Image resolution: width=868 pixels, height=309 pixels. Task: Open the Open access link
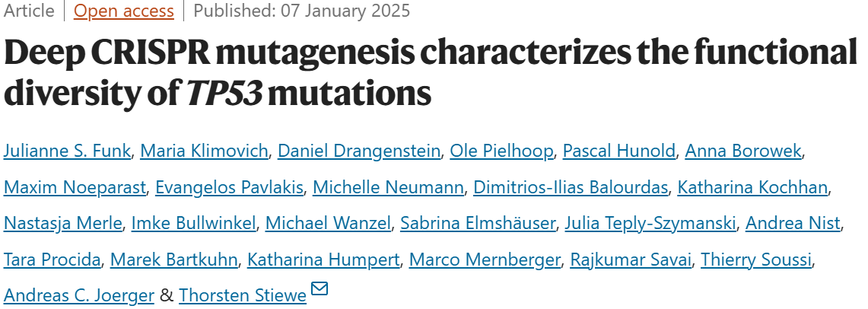124,11
